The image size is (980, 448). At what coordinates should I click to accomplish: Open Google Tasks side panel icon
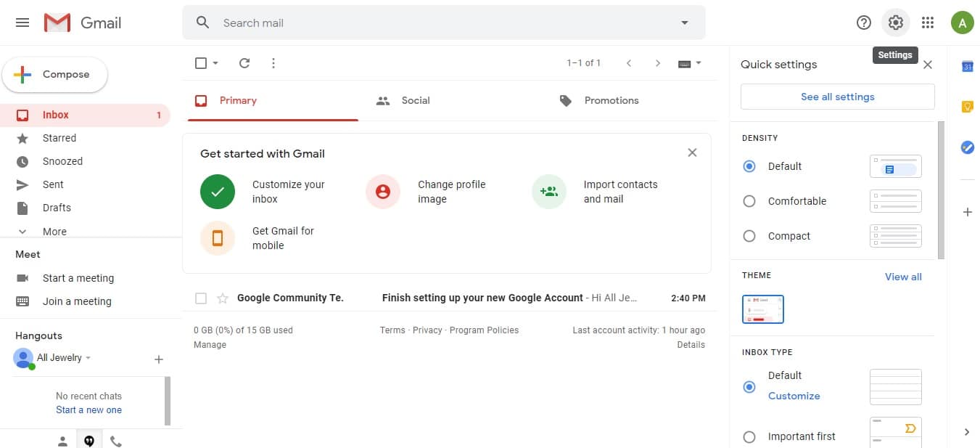tap(967, 147)
